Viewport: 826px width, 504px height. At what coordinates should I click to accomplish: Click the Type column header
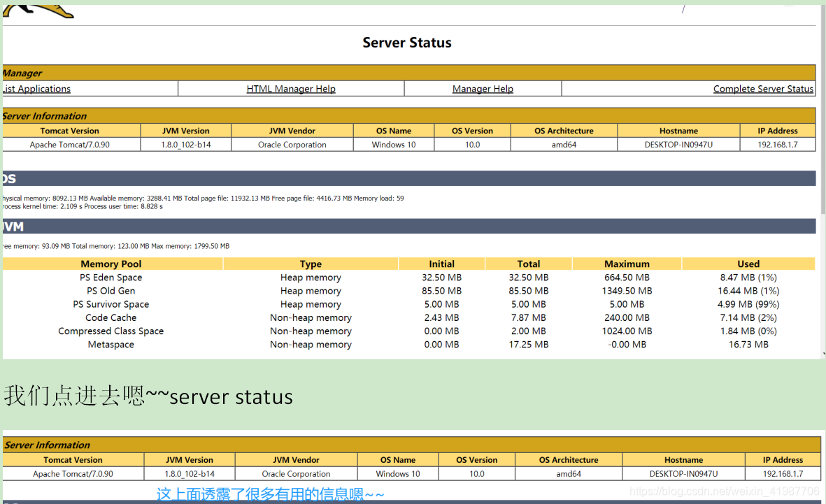[x=311, y=264]
